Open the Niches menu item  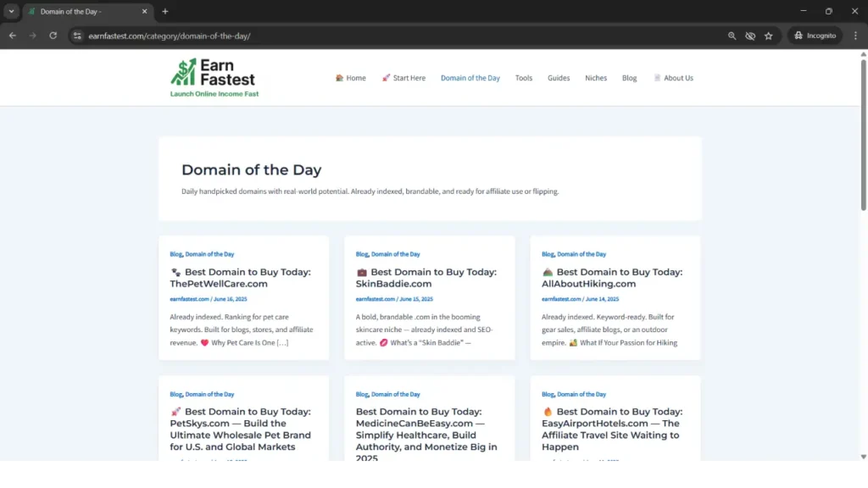596,78
